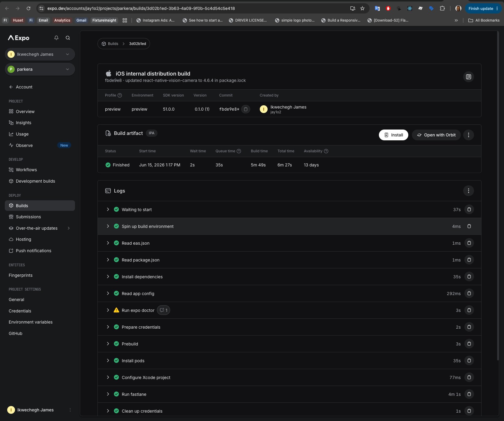The height and width of the screenshot is (421, 504).
Task: Return to Builds via the breadcrumb
Action: 110,44
